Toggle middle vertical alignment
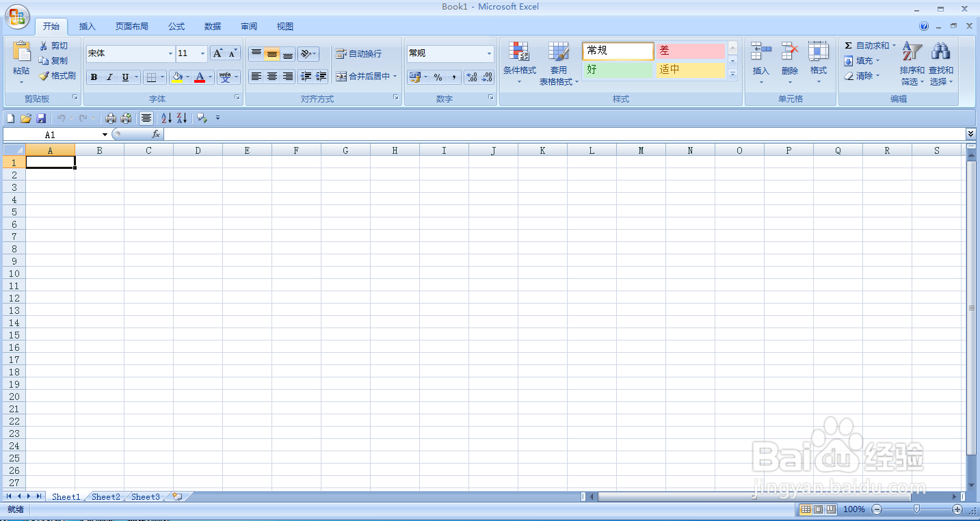The image size is (980, 521). coord(272,53)
